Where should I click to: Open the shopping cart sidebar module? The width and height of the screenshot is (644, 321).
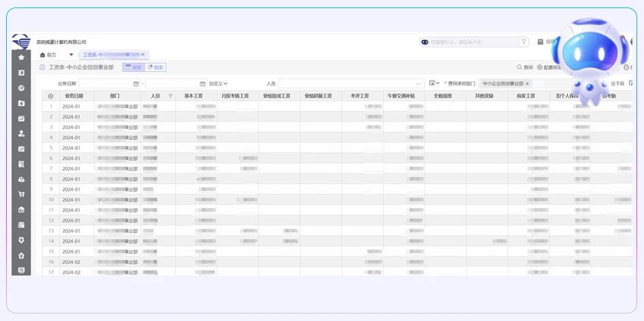click(21, 195)
